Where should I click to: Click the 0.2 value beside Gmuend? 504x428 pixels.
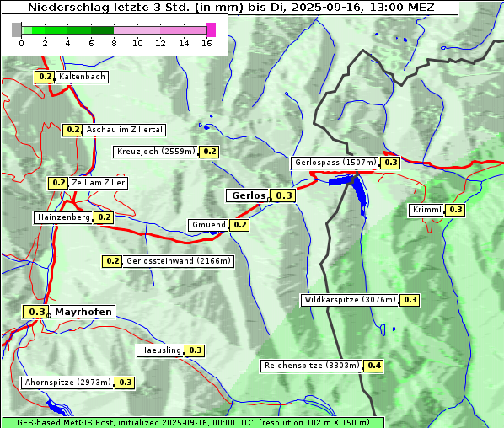click(239, 225)
